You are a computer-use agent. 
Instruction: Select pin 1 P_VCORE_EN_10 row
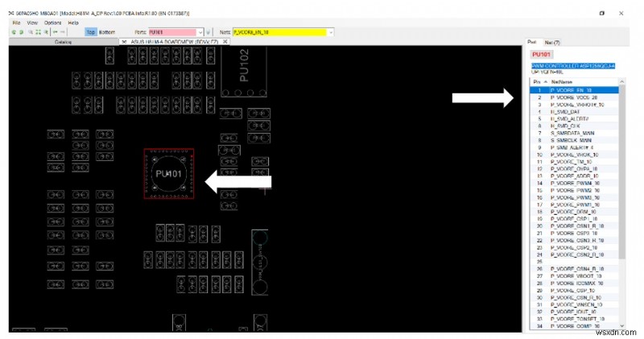574,90
